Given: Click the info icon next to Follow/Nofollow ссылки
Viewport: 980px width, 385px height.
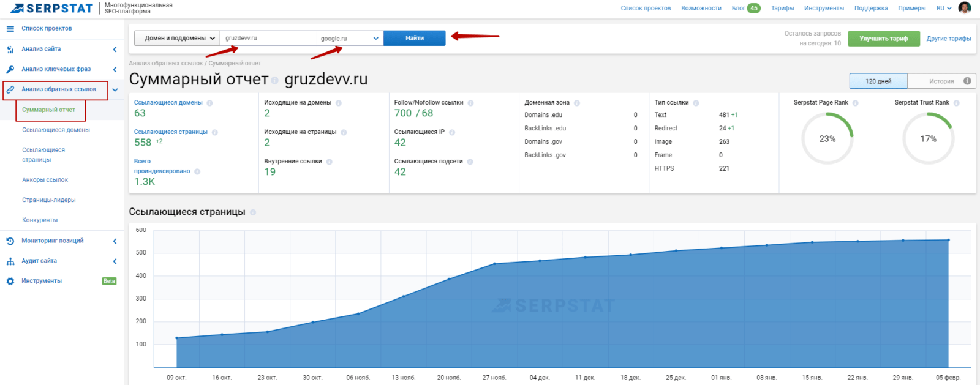Looking at the screenshot, I should tap(471, 103).
